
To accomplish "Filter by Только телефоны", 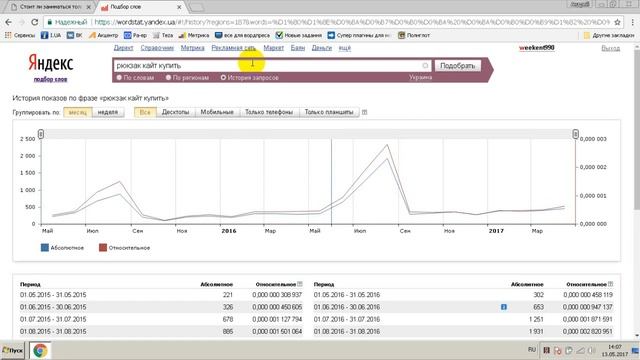I will 269,112.
